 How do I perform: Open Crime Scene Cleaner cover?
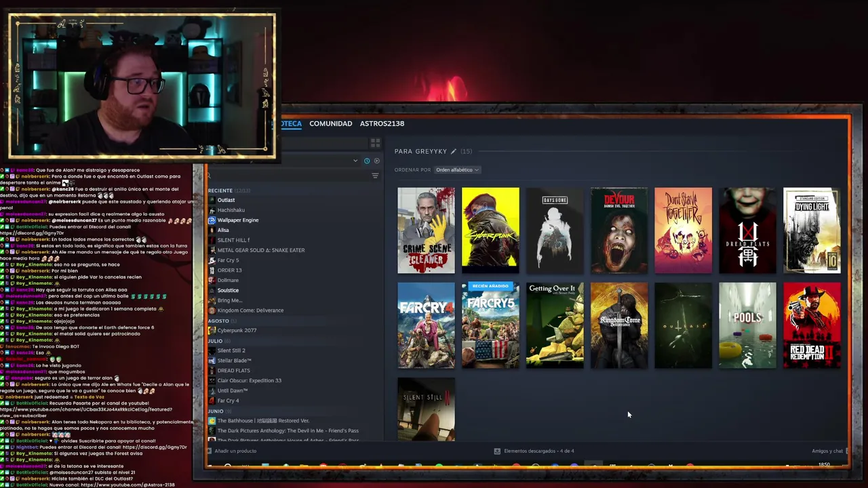click(x=426, y=230)
